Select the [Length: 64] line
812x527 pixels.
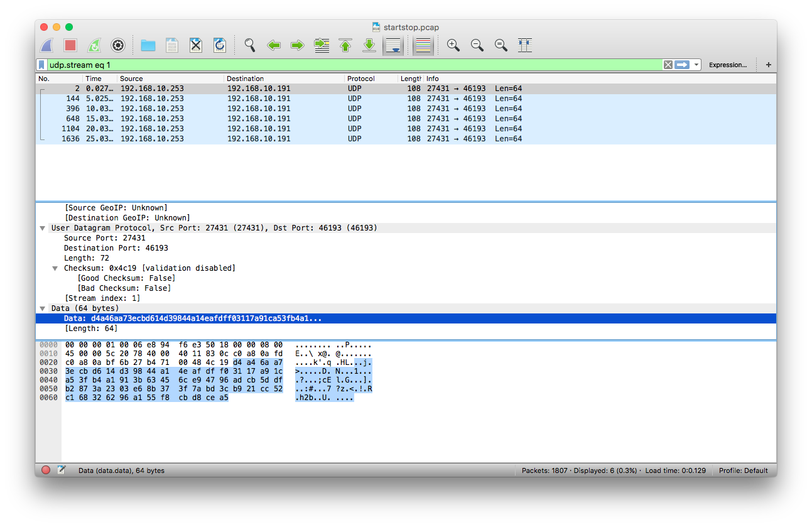pyautogui.click(x=91, y=329)
